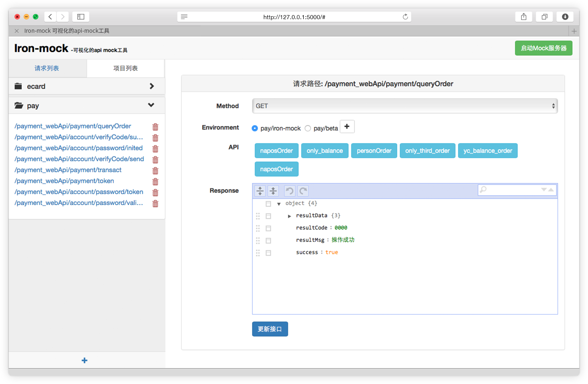The width and height of the screenshot is (588, 384).
Task: Add a new item with the sidebar's bottom plus
Action: [x=84, y=360]
